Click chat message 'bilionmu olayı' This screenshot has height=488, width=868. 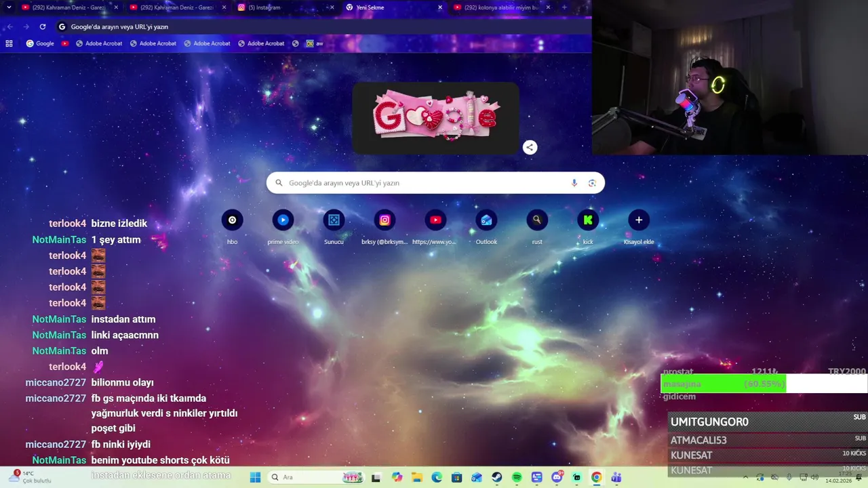pyautogui.click(x=123, y=382)
